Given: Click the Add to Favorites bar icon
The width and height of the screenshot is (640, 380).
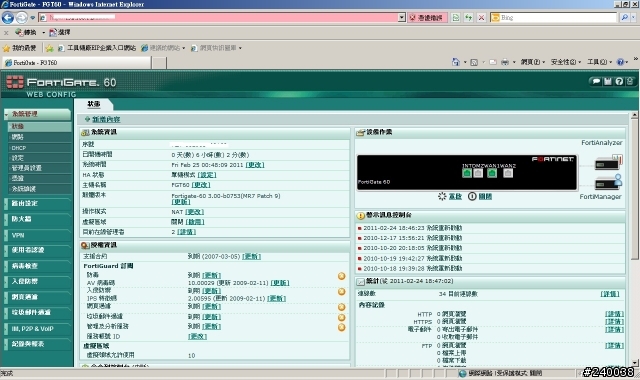Looking at the screenshot, I should coord(49,48).
